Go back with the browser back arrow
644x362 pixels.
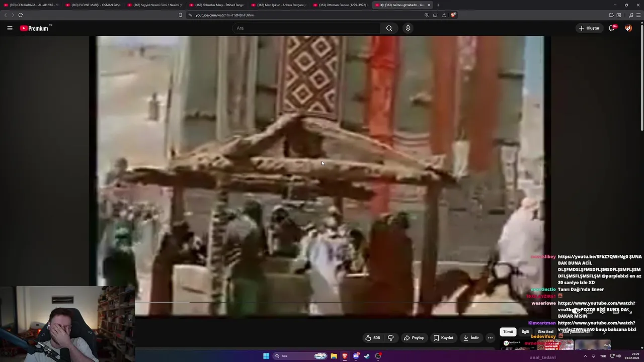6,15
